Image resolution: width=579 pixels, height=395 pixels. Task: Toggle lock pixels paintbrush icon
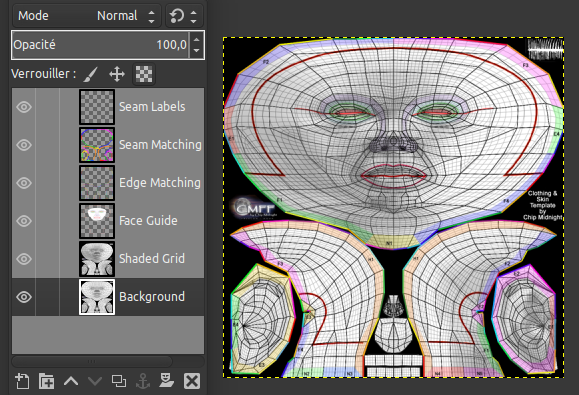pos(90,74)
